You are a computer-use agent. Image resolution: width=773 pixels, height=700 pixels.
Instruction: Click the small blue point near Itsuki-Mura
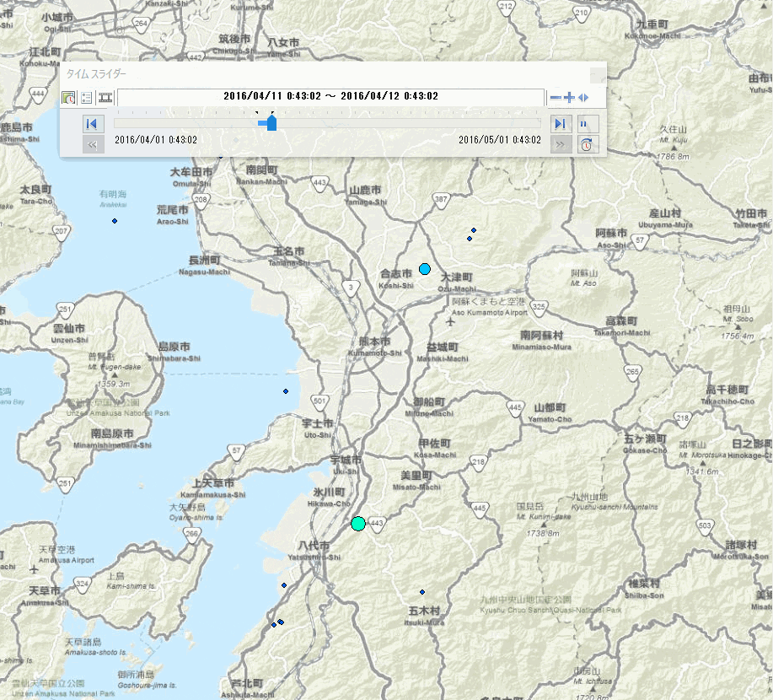coord(422,592)
